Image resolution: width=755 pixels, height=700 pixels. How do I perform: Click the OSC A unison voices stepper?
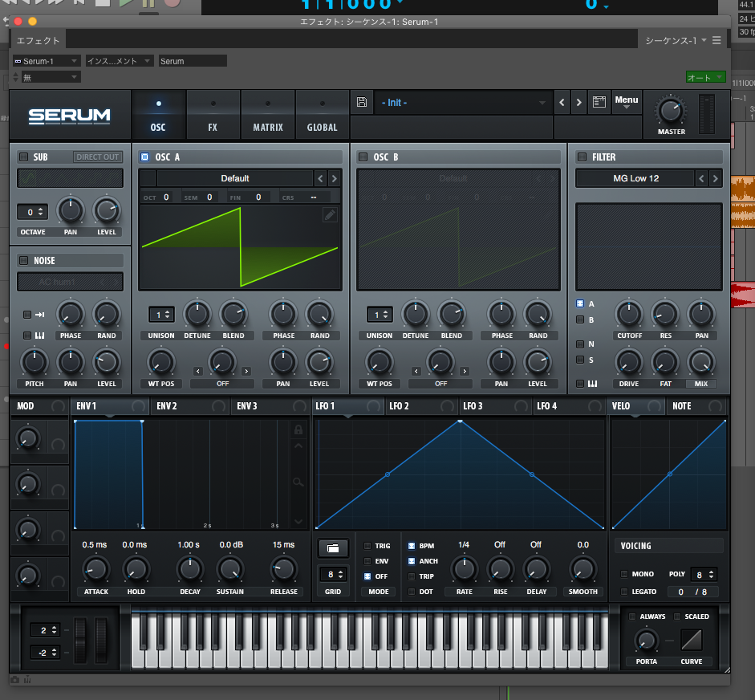click(x=161, y=315)
